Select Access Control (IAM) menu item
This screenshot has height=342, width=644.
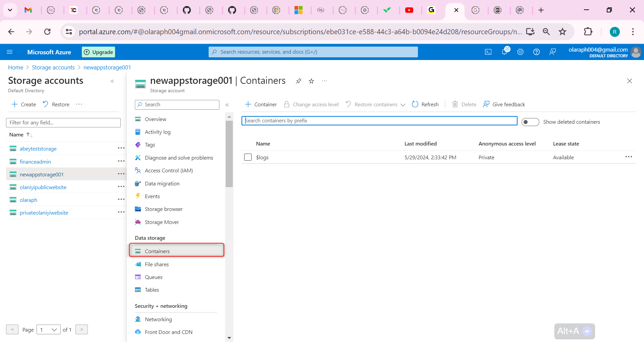(168, 170)
